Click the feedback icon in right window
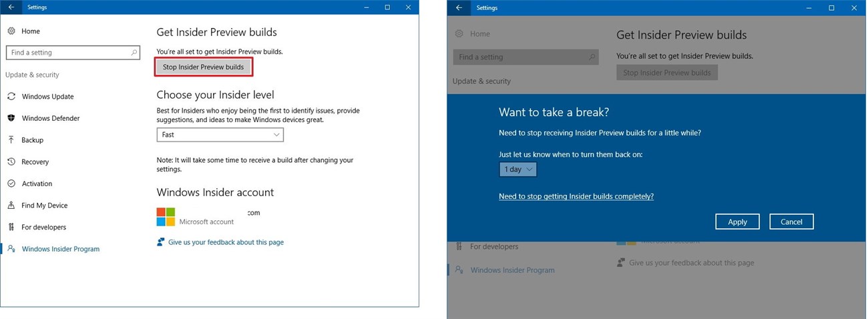Screen dimensions: 868x319 tap(621, 263)
